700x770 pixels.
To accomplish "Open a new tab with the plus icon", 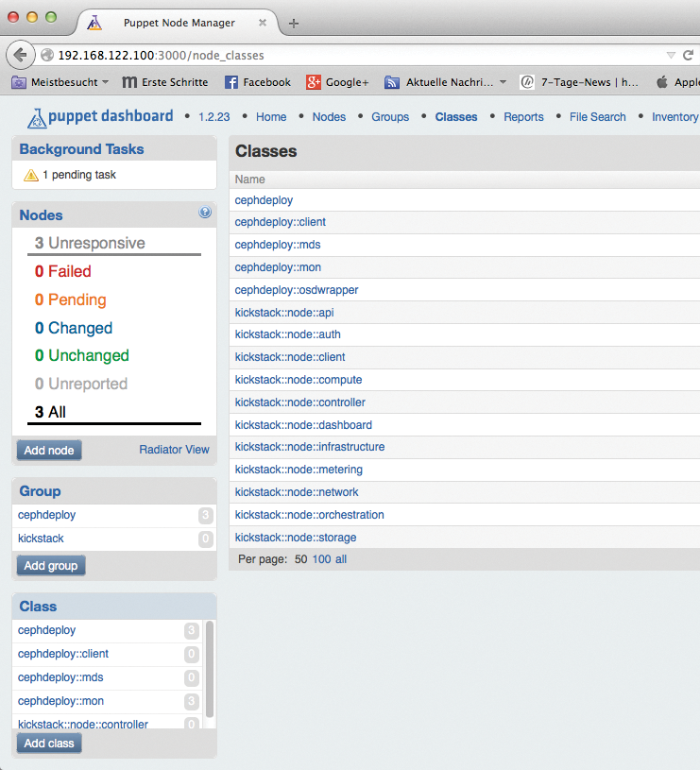I will 294,23.
